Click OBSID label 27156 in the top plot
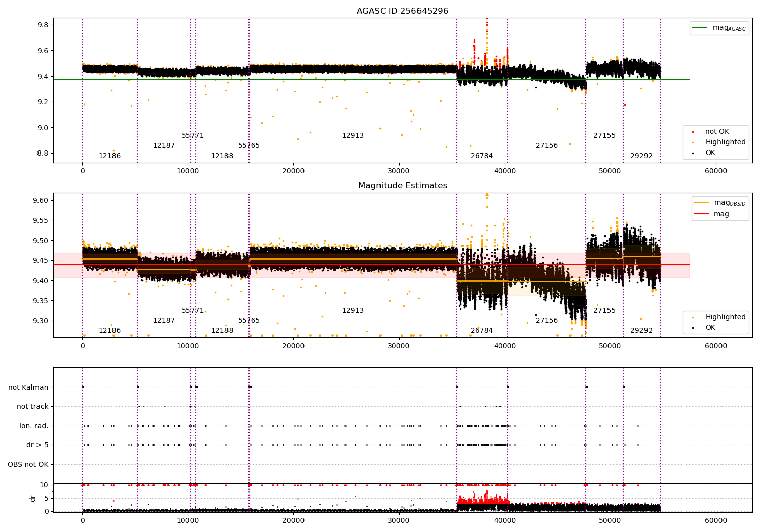 547,146
